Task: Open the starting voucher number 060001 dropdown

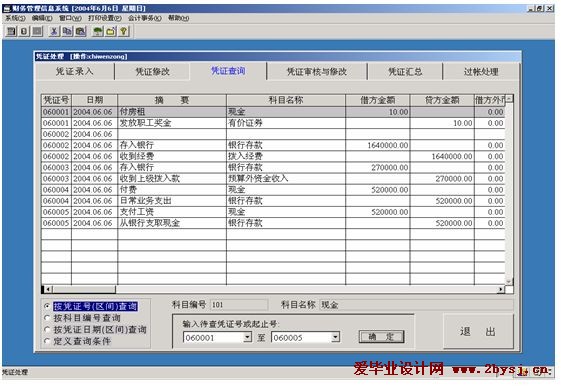Action: [248, 337]
